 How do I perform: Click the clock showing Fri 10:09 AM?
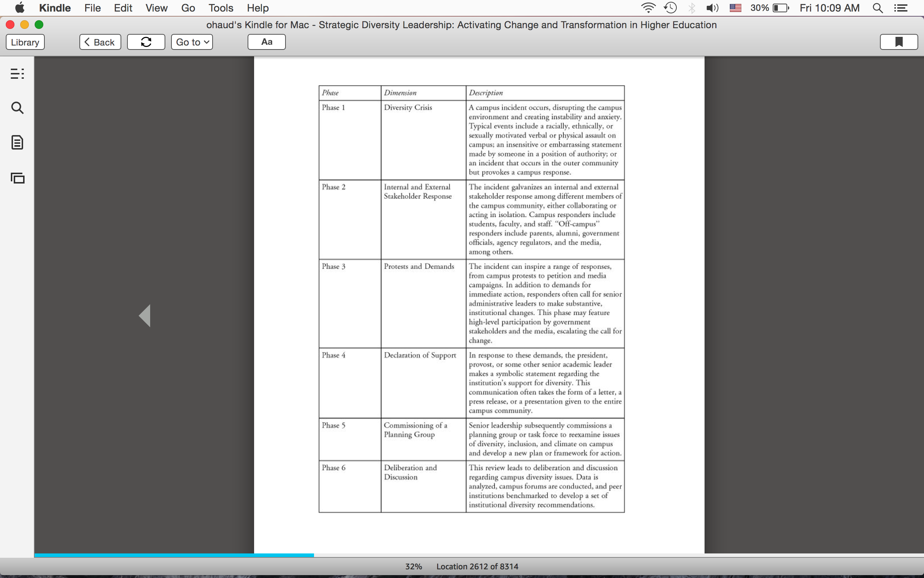(x=829, y=8)
